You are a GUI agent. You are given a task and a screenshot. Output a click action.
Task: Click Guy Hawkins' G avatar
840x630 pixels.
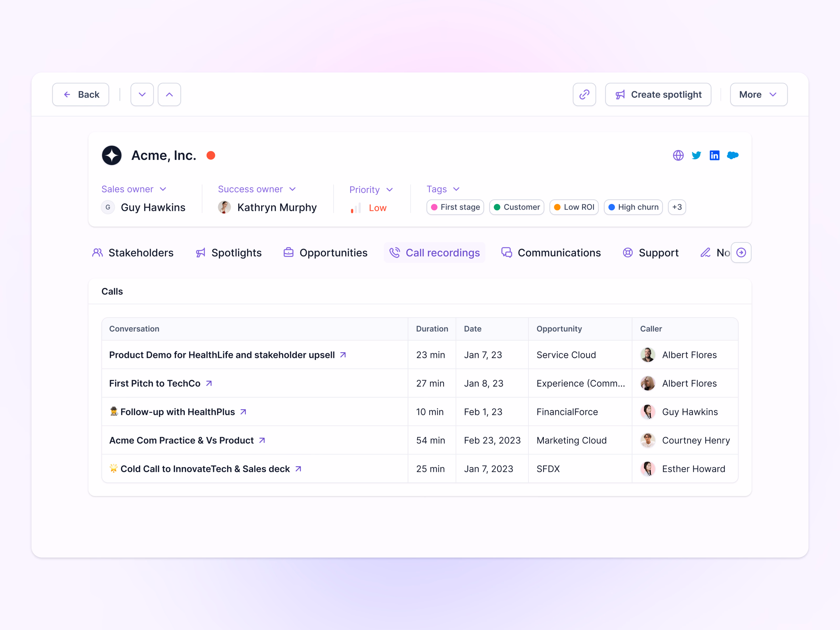click(108, 207)
